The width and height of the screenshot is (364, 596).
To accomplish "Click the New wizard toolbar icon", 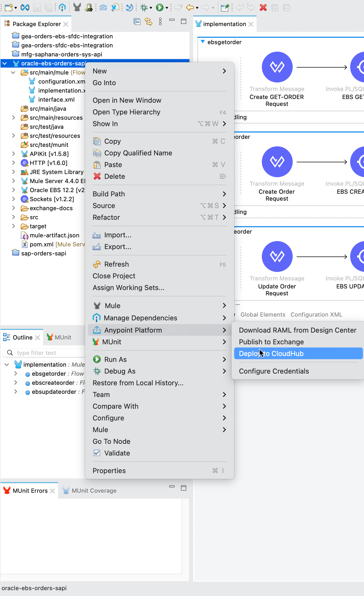I will 9,7.
